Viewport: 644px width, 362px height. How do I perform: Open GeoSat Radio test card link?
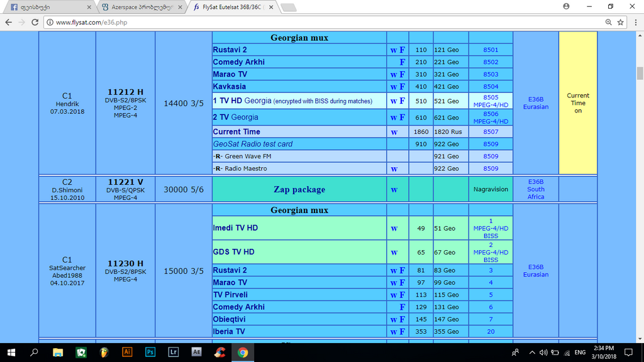253,144
